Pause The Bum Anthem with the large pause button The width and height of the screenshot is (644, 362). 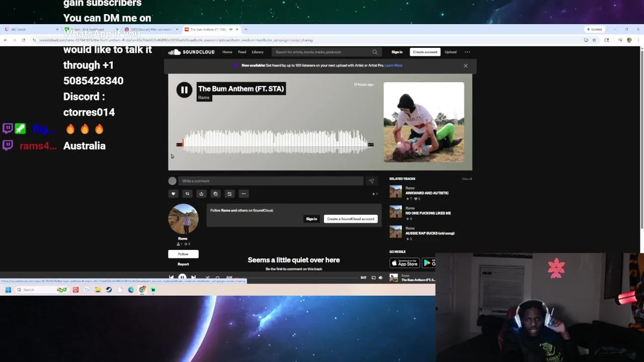tap(184, 90)
